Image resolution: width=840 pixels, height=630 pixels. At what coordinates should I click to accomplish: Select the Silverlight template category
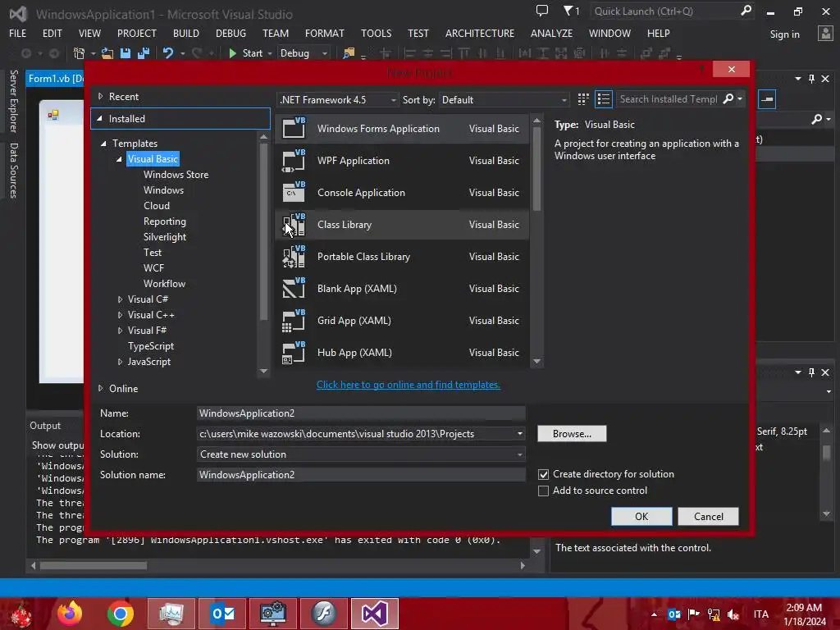point(164,237)
